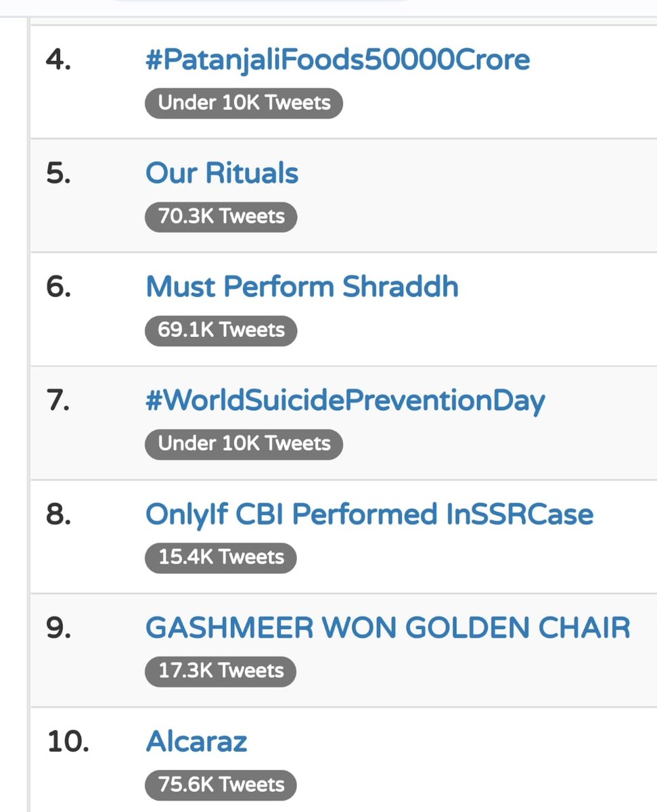
Task: Select the rank number 4. cell
Action: (58, 60)
